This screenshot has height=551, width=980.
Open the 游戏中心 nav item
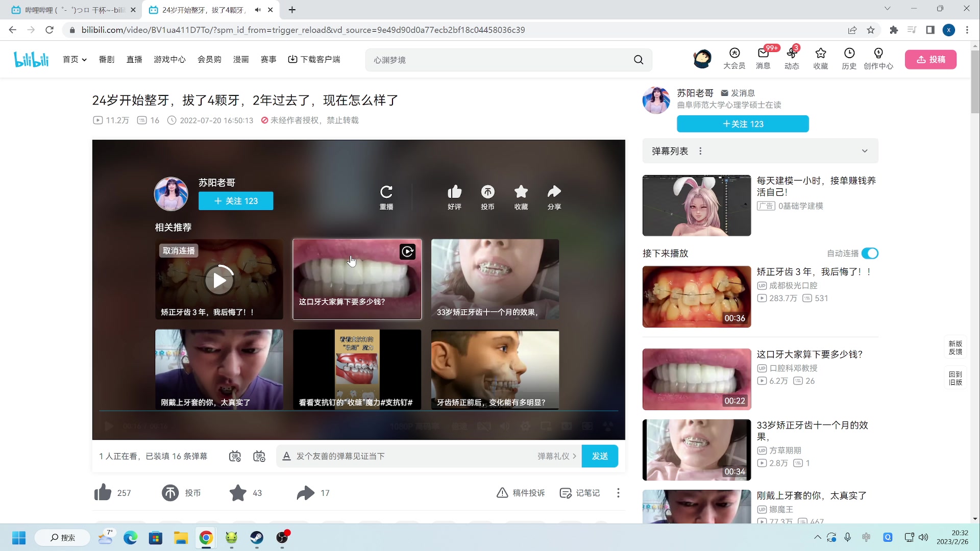click(x=169, y=60)
